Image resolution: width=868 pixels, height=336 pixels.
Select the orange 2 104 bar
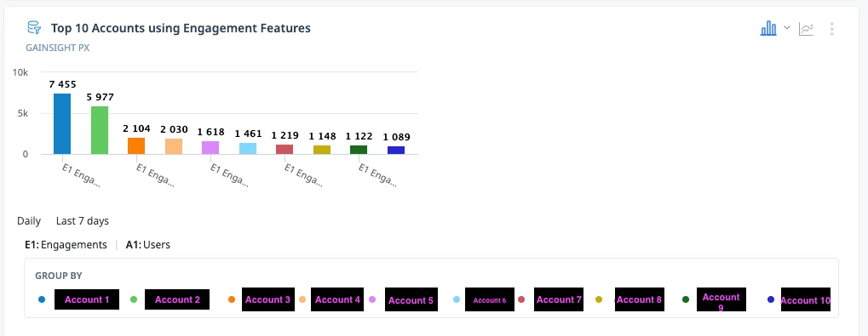point(136,146)
